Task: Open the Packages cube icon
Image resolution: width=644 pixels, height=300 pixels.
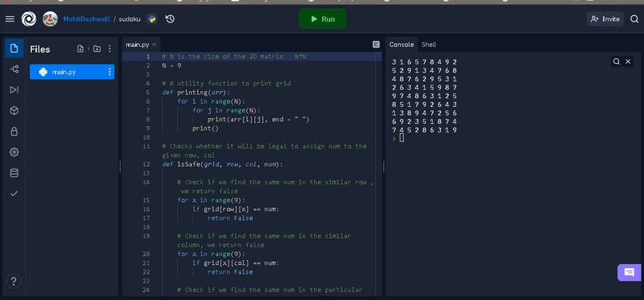Action: click(x=14, y=110)
